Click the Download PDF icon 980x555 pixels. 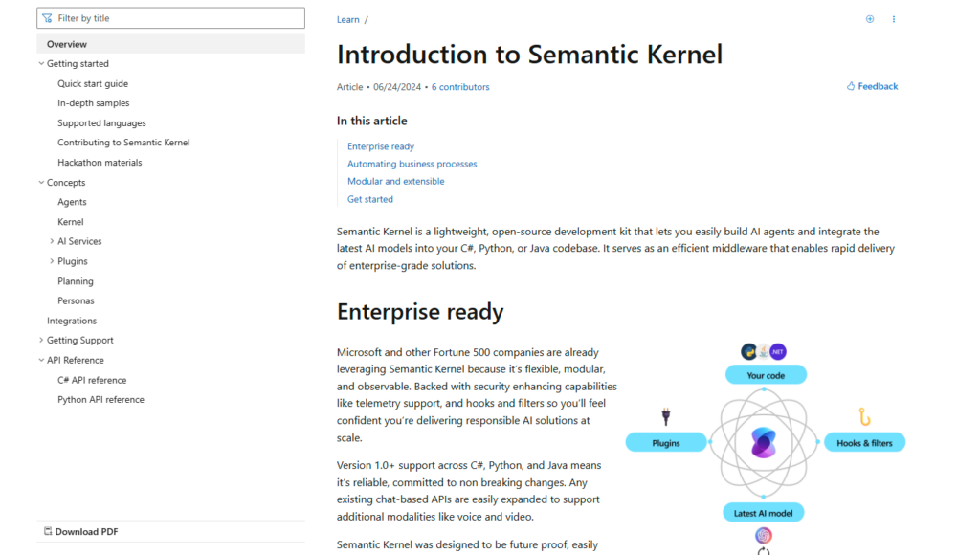pos(48,531)
